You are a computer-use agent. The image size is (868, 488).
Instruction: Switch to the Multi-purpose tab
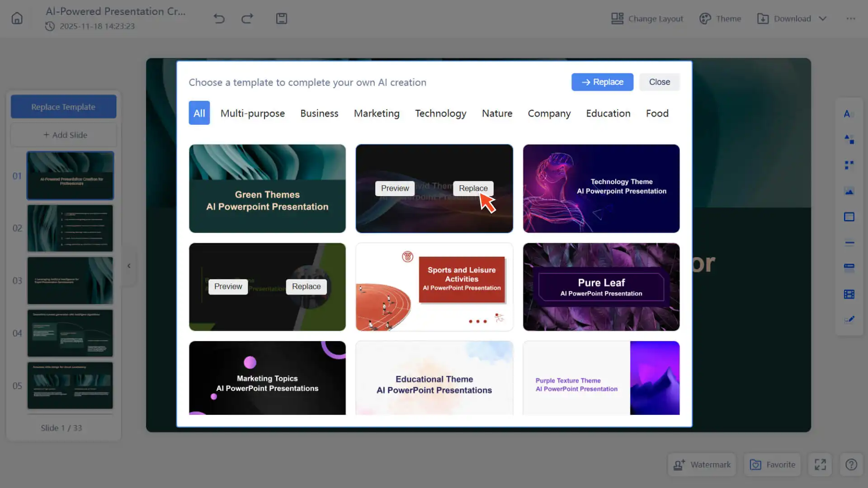pos(253,113)
